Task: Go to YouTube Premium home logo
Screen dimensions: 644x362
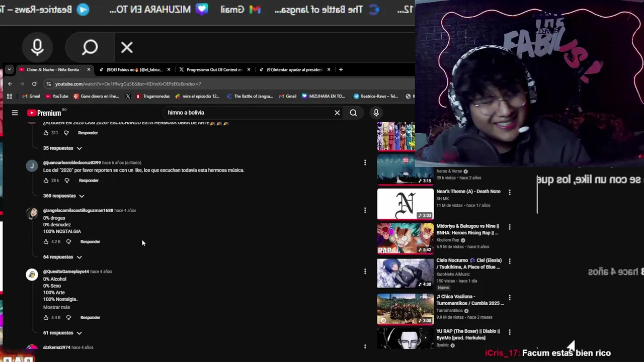Action: click(44, 113)
